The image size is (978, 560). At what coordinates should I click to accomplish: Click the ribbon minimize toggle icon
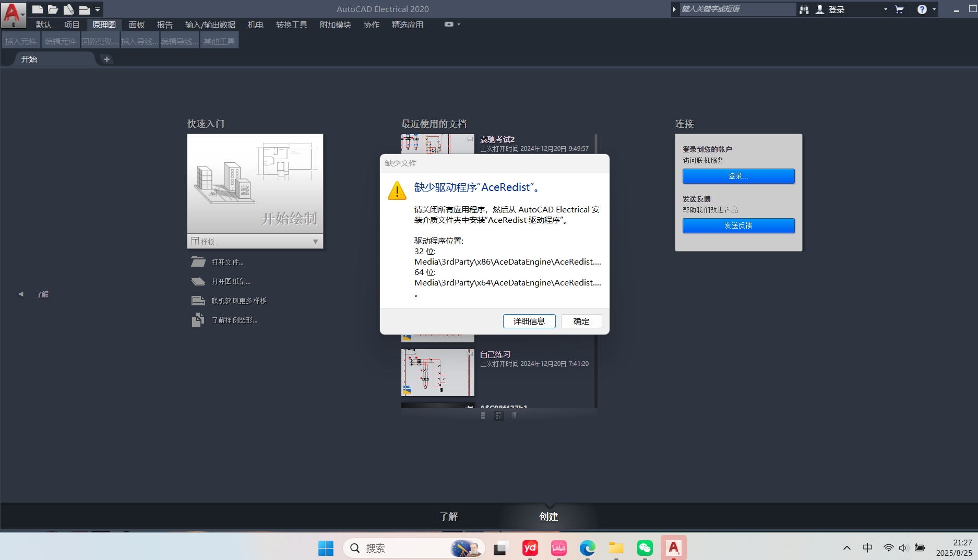tap(449, 24)
